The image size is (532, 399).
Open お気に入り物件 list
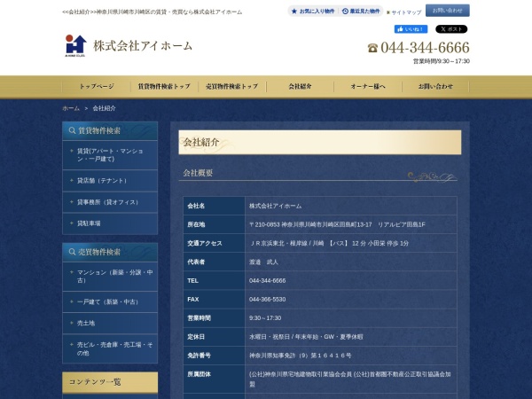[313, 12]
